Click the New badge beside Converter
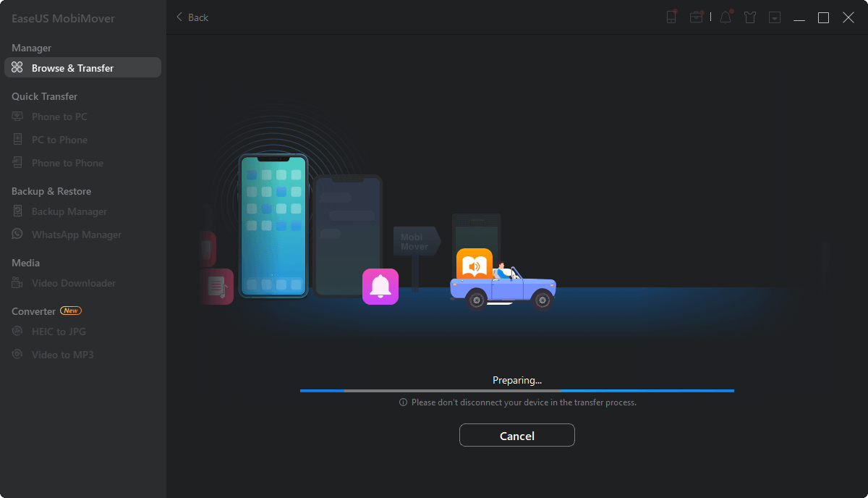 pyautogui.click(x=71, y=311)
